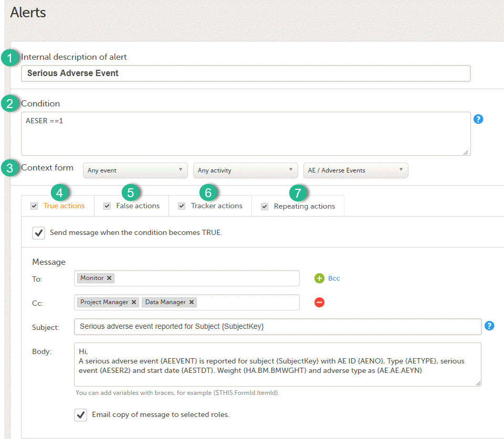
Task: Enable the False actions checkbox
Action: pyautogui.click(x=107, y=206)
